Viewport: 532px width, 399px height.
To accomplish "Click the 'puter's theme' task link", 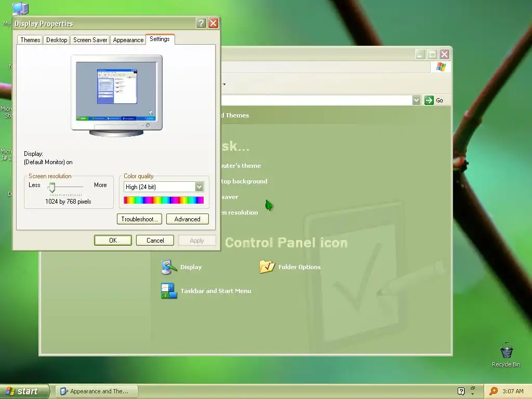I will [x=241, y=166].
